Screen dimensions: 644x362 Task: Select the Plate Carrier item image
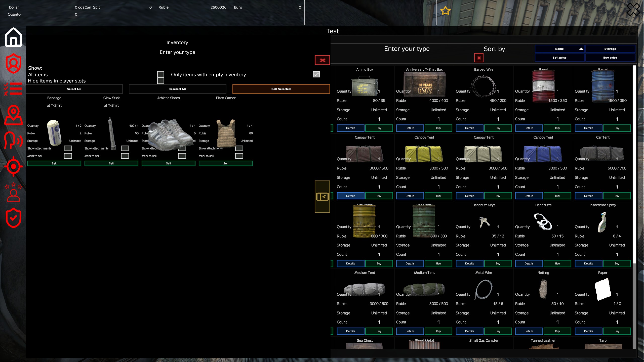[x=226, y=133]
